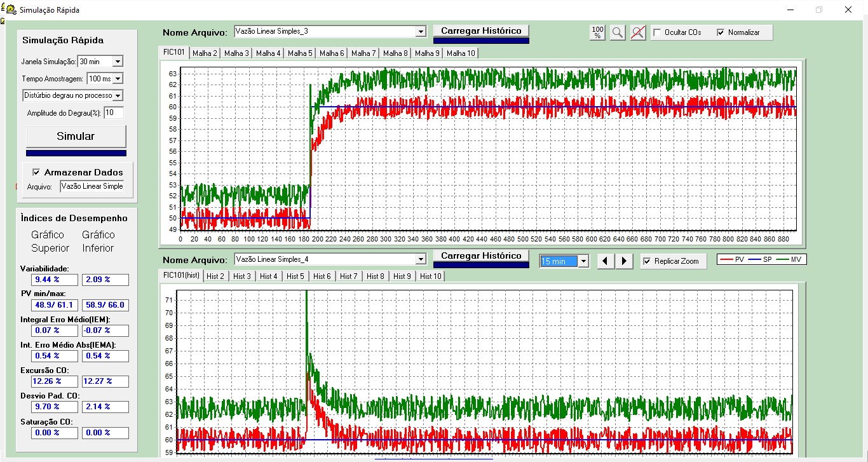
Task: Open the Hist 3 tab
Action: [242, 276]
